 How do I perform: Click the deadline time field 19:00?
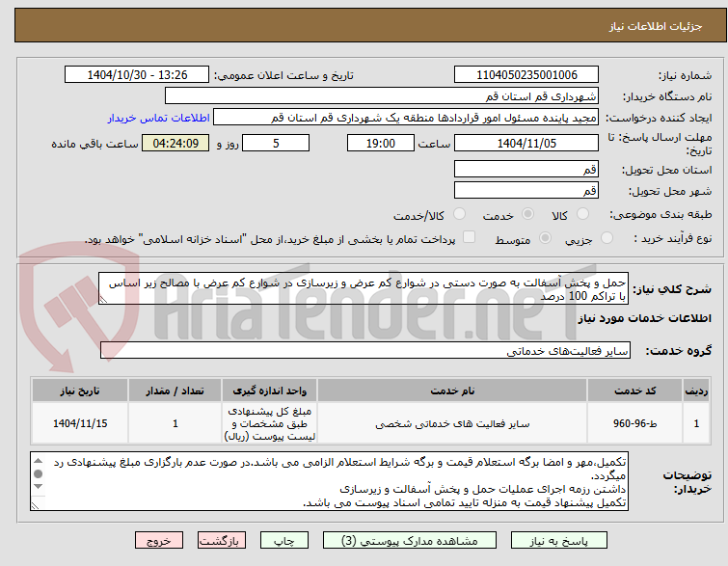[x=381, y=143]
